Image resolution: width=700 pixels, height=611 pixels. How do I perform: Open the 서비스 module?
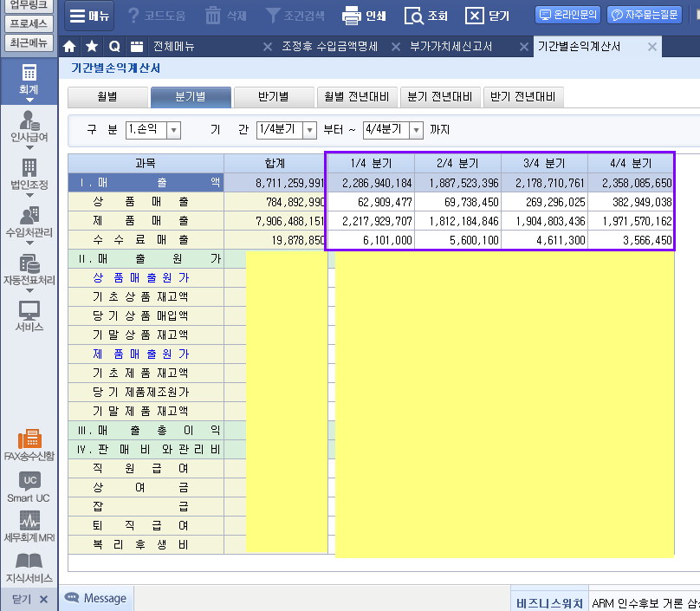(x=29, y=316)
